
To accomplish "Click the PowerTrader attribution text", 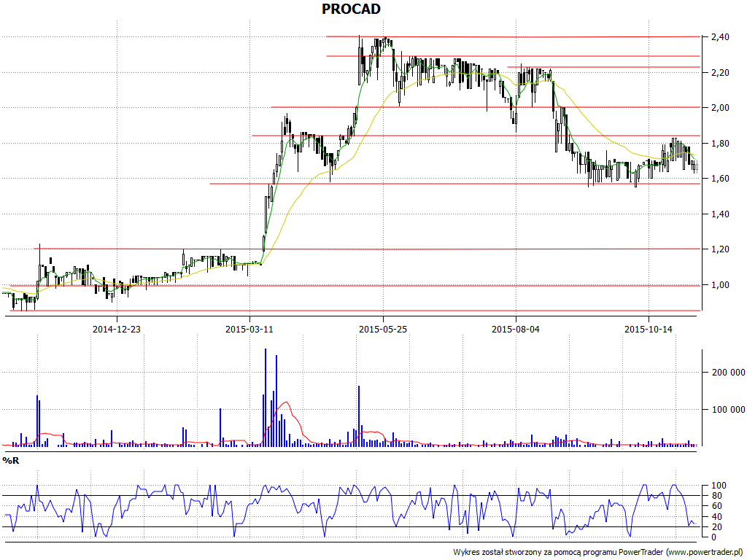I will click(599, 553).
